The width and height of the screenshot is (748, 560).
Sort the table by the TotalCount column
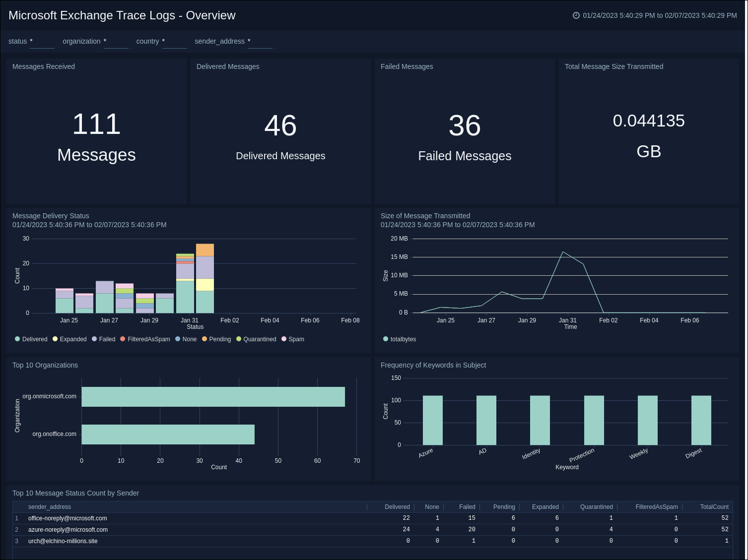coord(714,506)
